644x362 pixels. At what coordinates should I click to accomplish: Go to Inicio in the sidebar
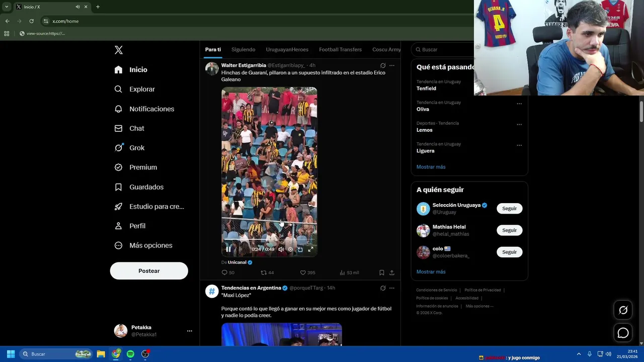131,70
